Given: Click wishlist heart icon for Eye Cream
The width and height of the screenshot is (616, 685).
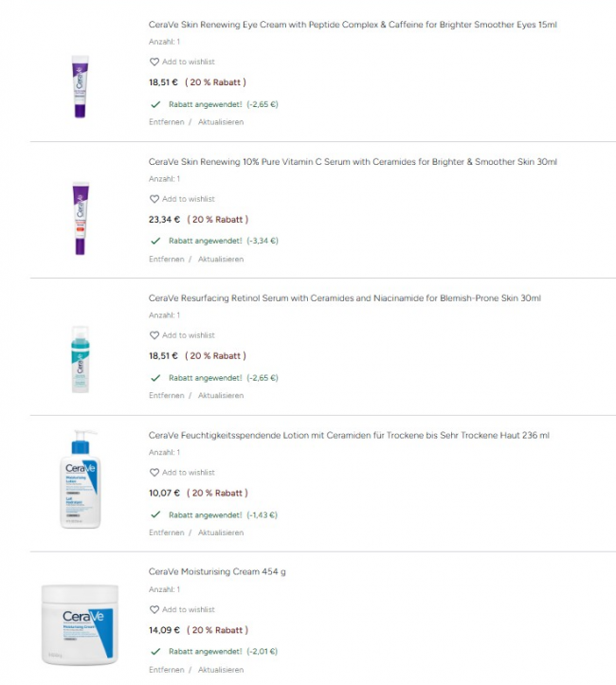Looking at the screenshot, I should pos(154,62).
